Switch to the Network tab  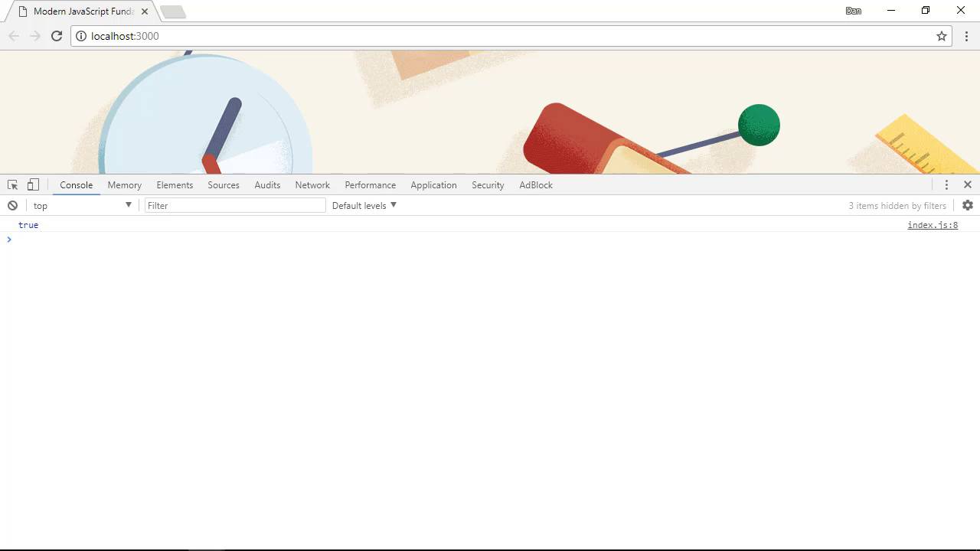(x=312, y=184)
